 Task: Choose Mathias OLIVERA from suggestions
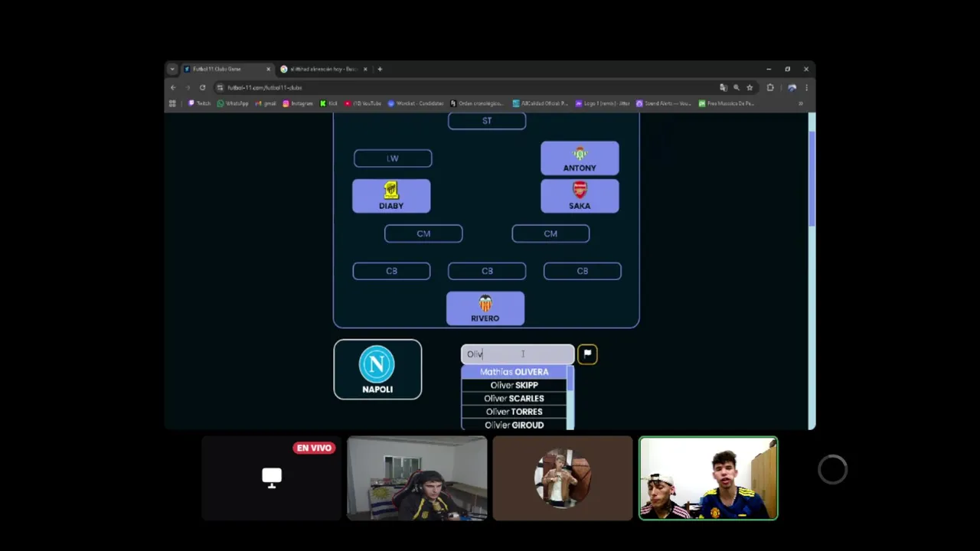[x=514, y=372]
